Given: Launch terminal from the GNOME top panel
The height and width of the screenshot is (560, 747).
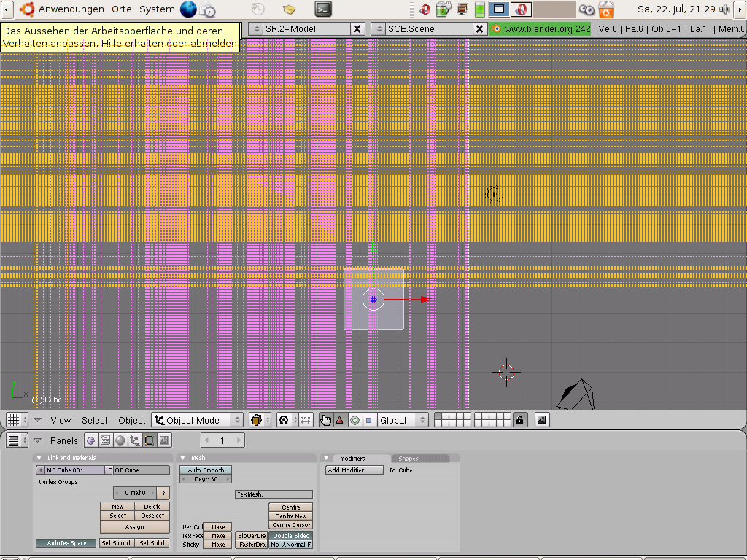Looking at the screenshot, I should point(323,9).
